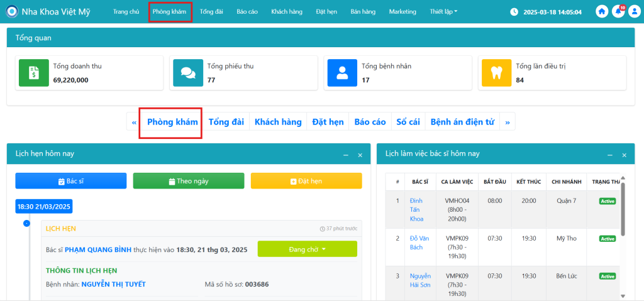Click the blue total patients icon
Viewport: 644px width, 301px height.
coord(341,72)
